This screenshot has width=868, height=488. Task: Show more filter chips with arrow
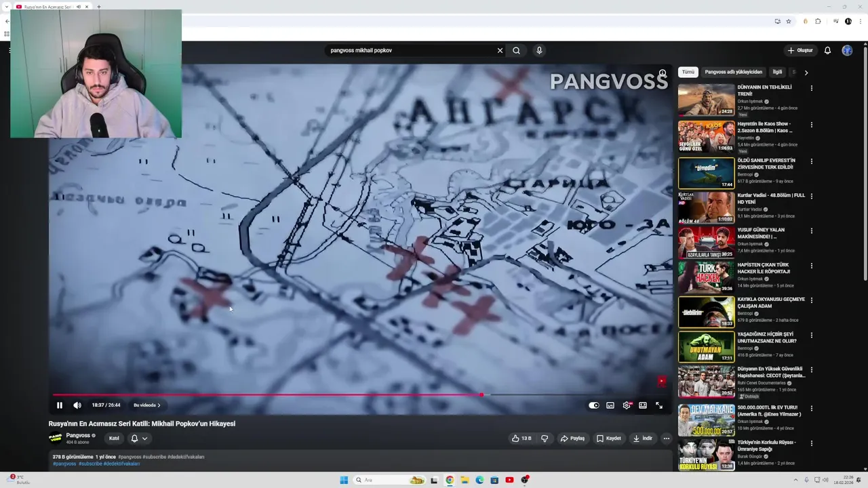pos(806,72)
